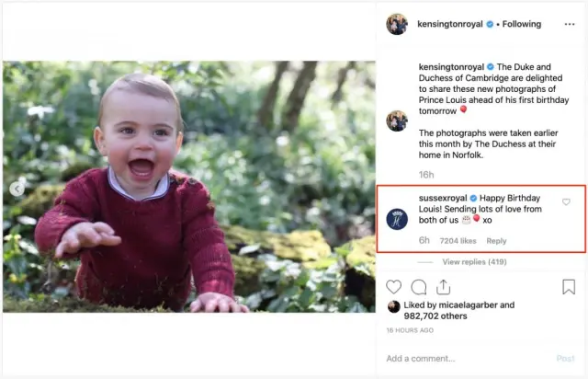Viewport: 588px width, 379px height.
Task: Click kensingtonroyal avatar beside the caption
Action: (397, 121)
